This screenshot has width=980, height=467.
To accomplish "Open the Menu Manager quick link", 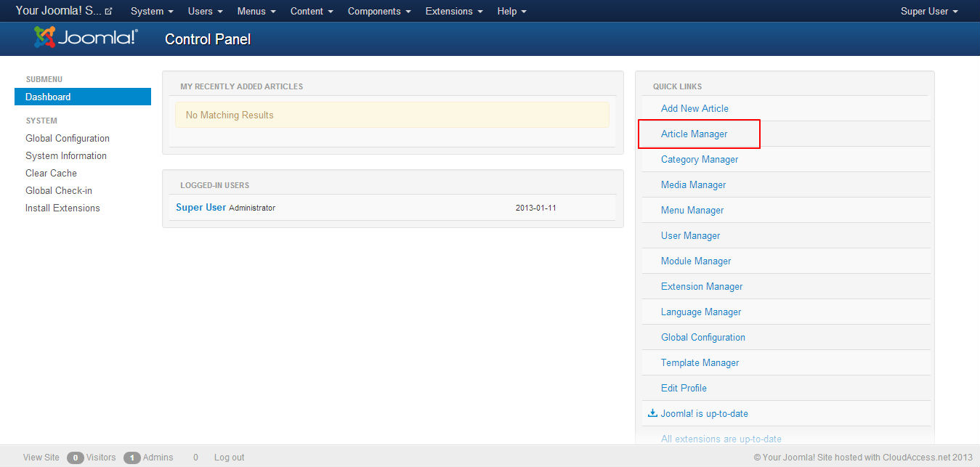I will click(x=692, y=210).
